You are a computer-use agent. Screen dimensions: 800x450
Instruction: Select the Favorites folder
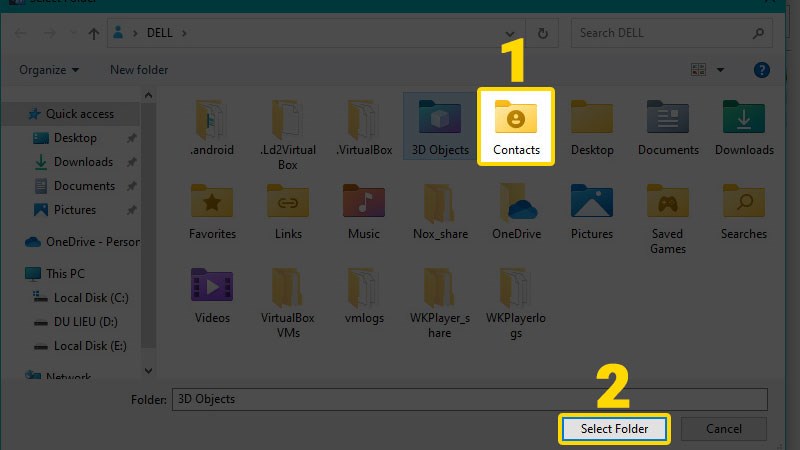click(212, 212)
